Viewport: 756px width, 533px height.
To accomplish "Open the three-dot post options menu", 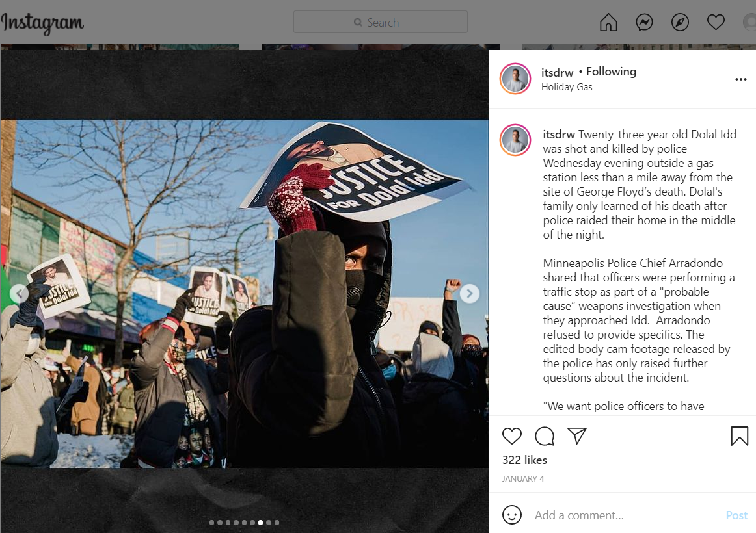I will click(740, 79).
